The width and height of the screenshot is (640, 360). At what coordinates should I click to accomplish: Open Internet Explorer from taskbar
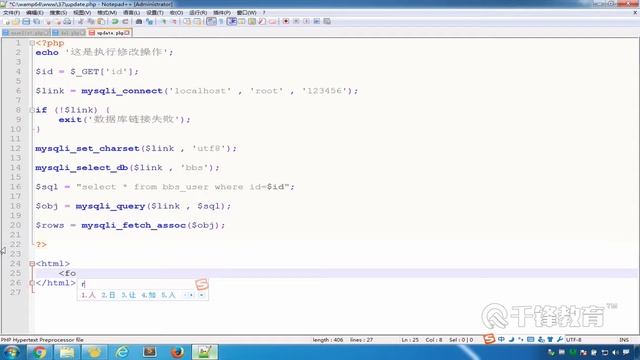coord(122,352)
